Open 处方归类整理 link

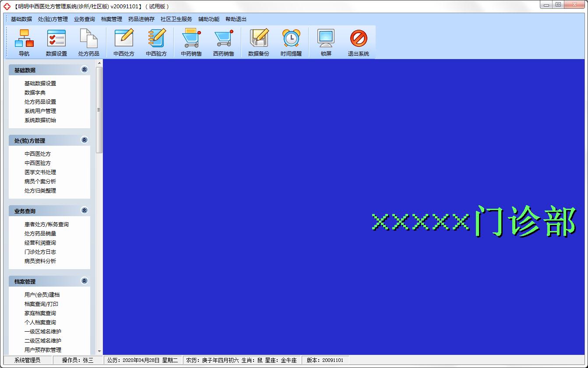tap(40, 191)
